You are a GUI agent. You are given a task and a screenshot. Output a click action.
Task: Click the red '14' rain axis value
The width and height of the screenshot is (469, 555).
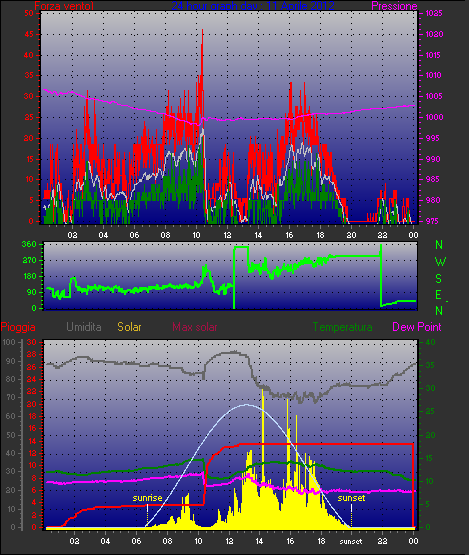(x=32, y=441)
